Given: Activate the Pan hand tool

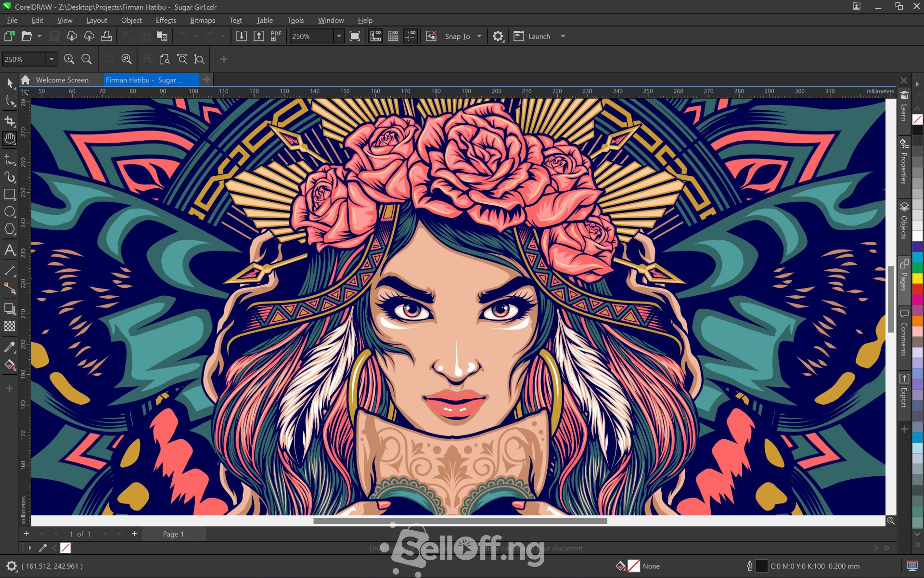Looking at the screenshot, I should (10, 139).
